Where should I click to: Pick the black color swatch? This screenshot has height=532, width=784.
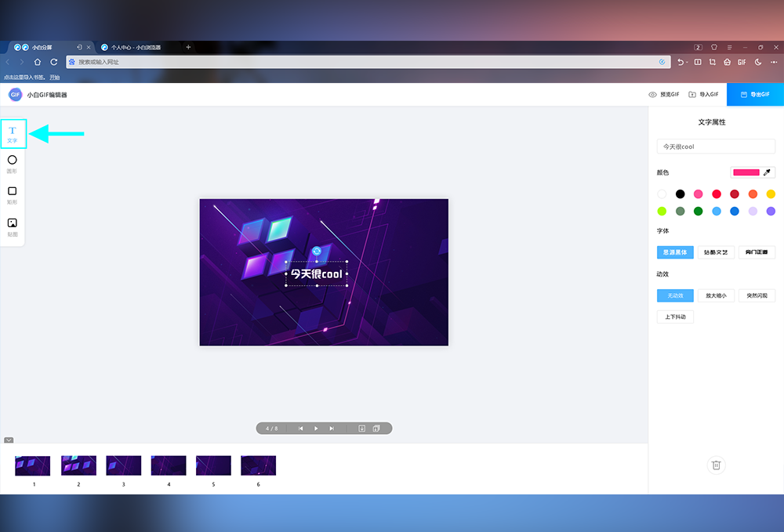point(680,194)
